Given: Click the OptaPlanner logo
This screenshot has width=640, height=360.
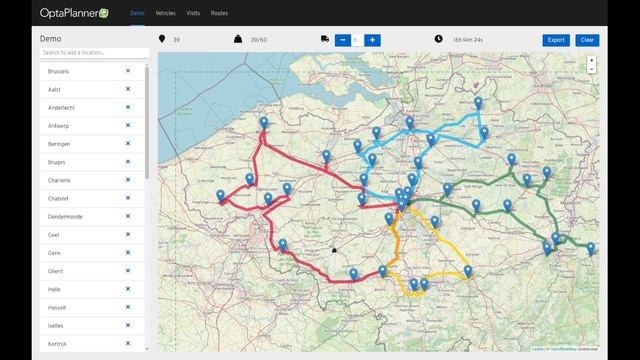Looking at the screenshot, I should coord(74,13).
